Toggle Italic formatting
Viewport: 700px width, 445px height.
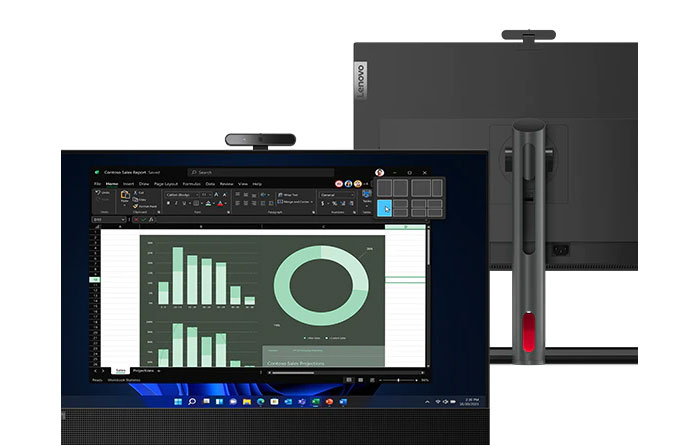click(x=176, y=203)
